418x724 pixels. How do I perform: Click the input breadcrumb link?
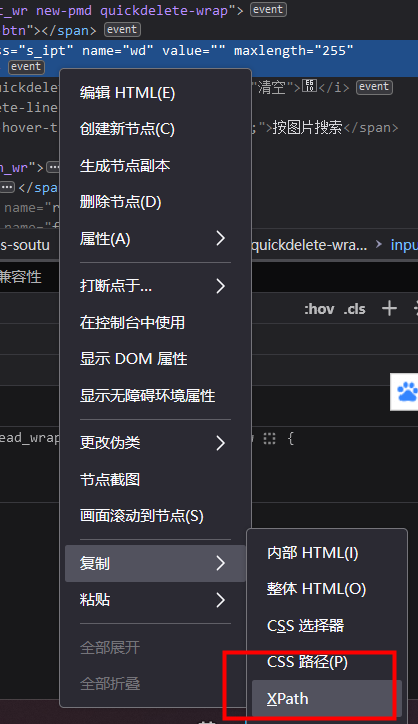click(x=404, y=245)
